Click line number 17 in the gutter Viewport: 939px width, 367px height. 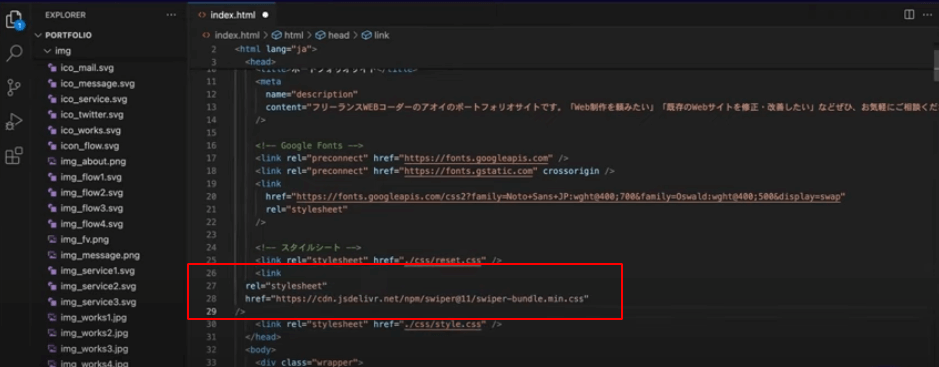[211, 158]
